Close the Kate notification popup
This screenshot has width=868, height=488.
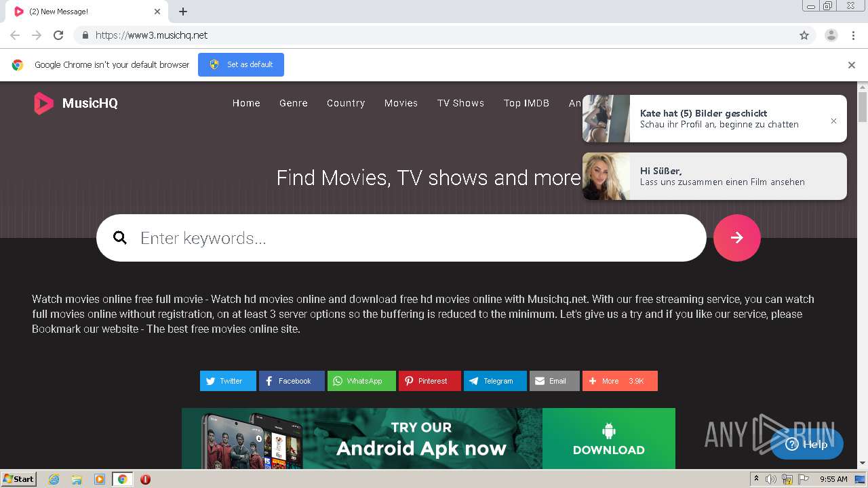coord(833,121)
